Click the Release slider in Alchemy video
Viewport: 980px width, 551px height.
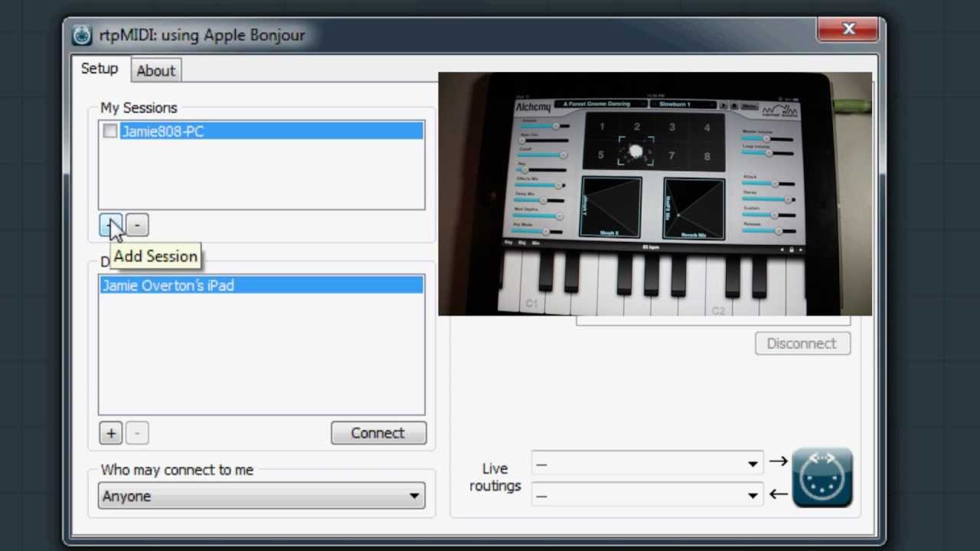coord(769,230)
